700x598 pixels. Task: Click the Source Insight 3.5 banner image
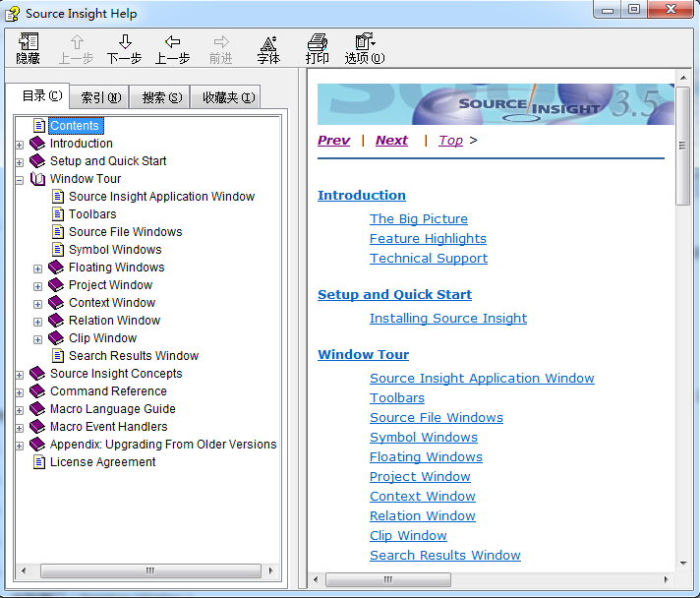(x=496, y=104)
